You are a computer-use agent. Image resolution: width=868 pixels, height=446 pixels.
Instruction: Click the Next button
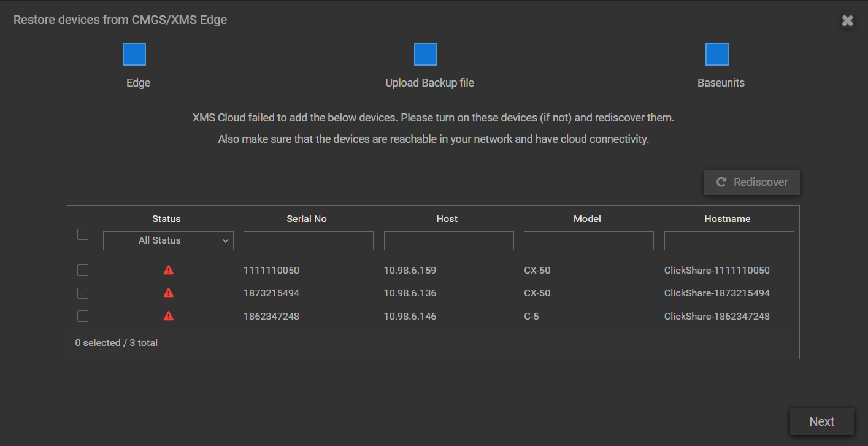[x=822, y=421]
